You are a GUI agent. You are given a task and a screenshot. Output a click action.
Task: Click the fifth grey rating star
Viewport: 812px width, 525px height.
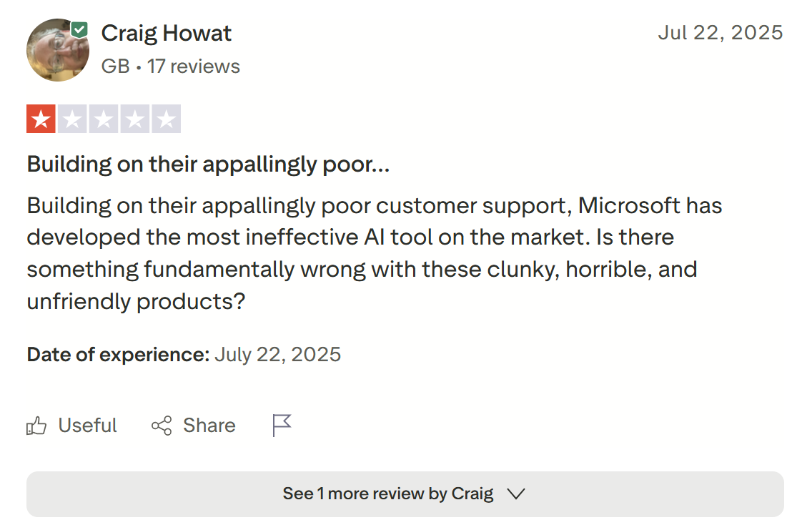pos(167,119)
